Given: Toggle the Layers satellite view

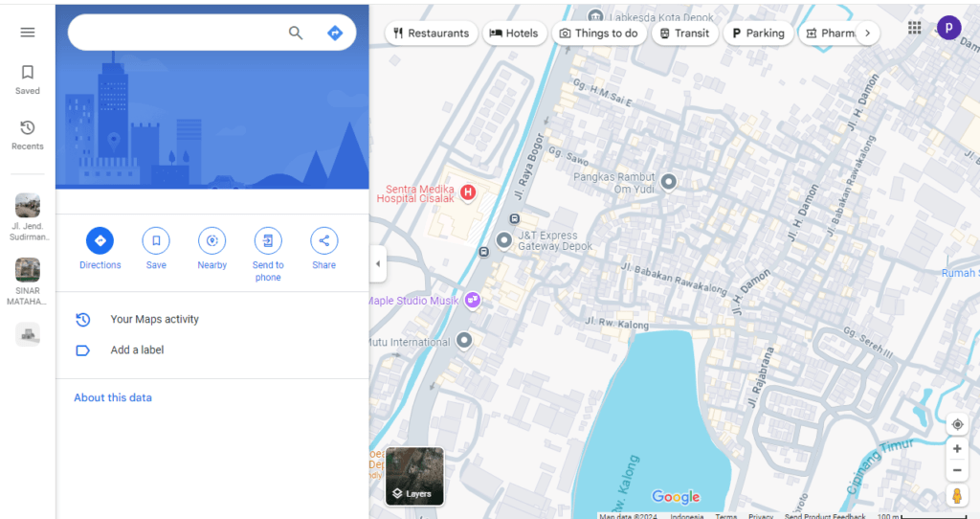Looking at the screenshot, I should 414,476.
